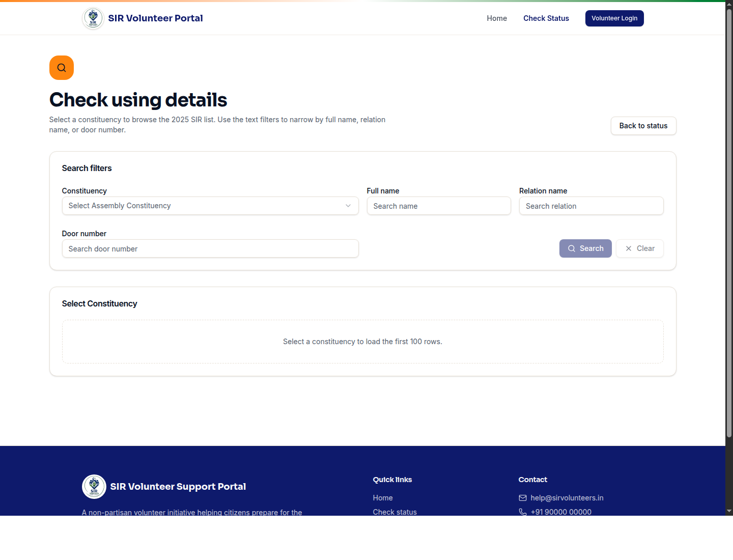This screenshot has height=560, width=733.
Task: Open Home link in footer Quick links
Action: pos(383,498)
